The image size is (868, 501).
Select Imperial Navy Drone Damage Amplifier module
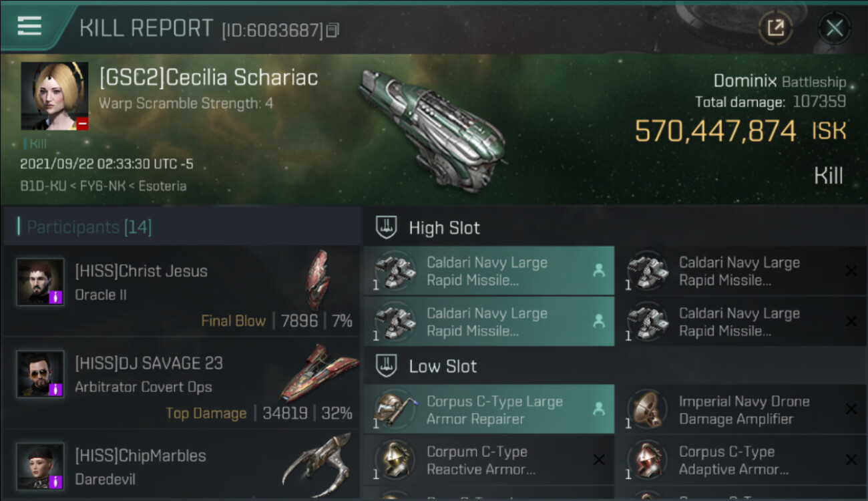point(741,409)
